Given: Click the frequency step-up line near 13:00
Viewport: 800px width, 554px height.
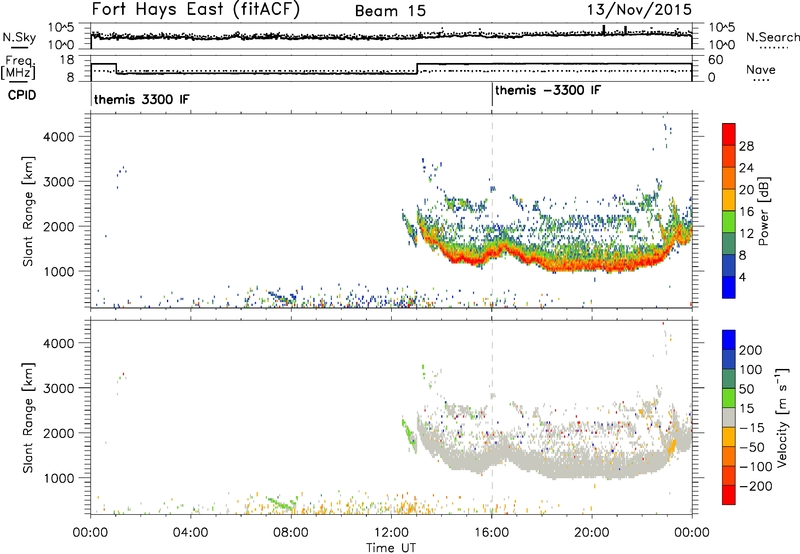Looking at the screenshot, I should [417, 69].
